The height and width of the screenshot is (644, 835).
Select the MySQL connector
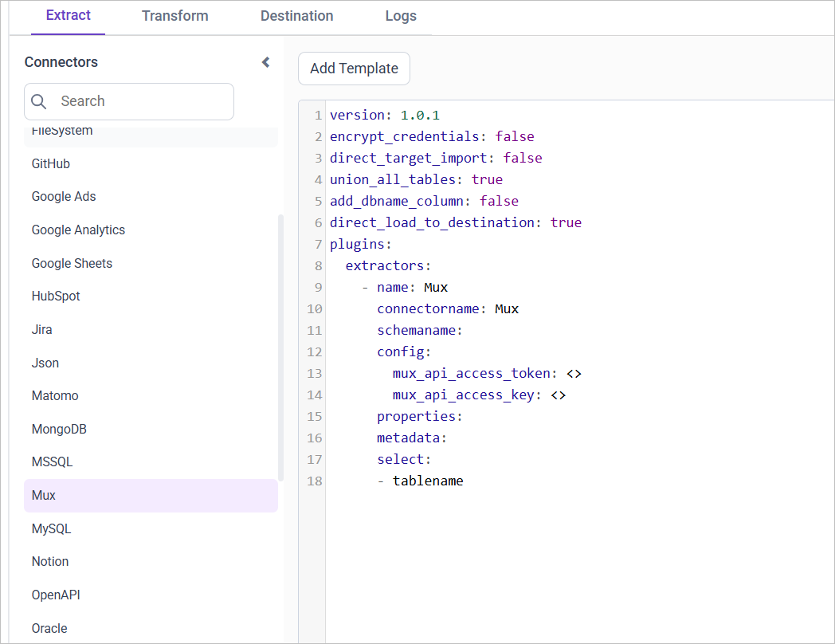(52, 528)
